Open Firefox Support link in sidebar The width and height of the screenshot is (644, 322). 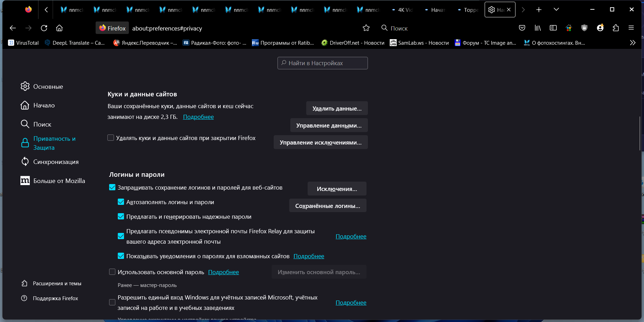tap(50, 298)
